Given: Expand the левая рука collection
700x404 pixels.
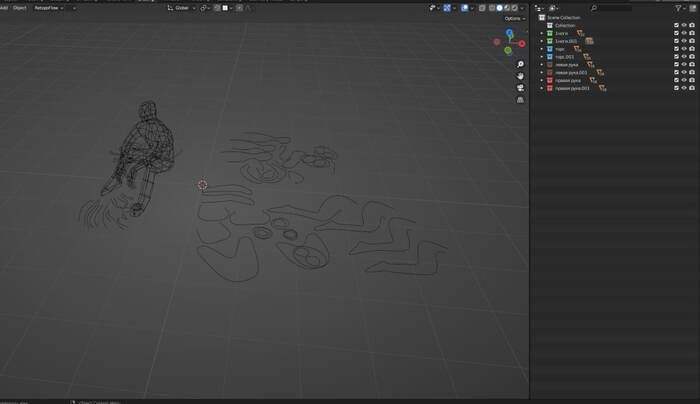Looking at the screenshot, I should (542, 64).
